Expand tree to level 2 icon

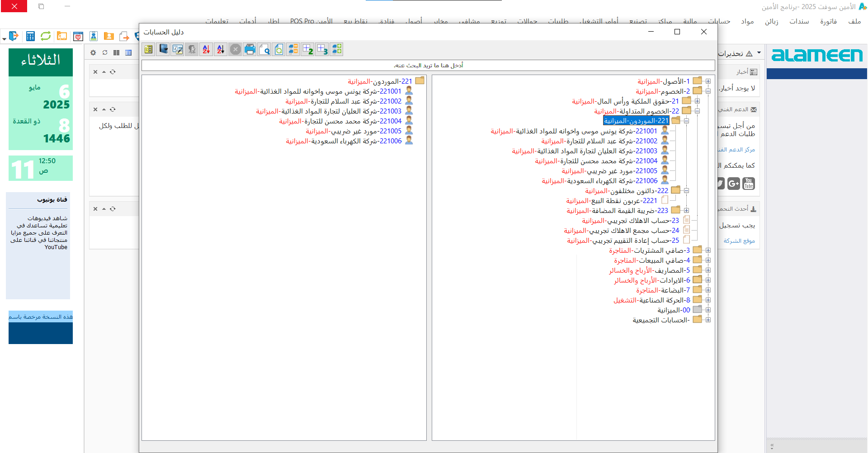coord(307,49)
